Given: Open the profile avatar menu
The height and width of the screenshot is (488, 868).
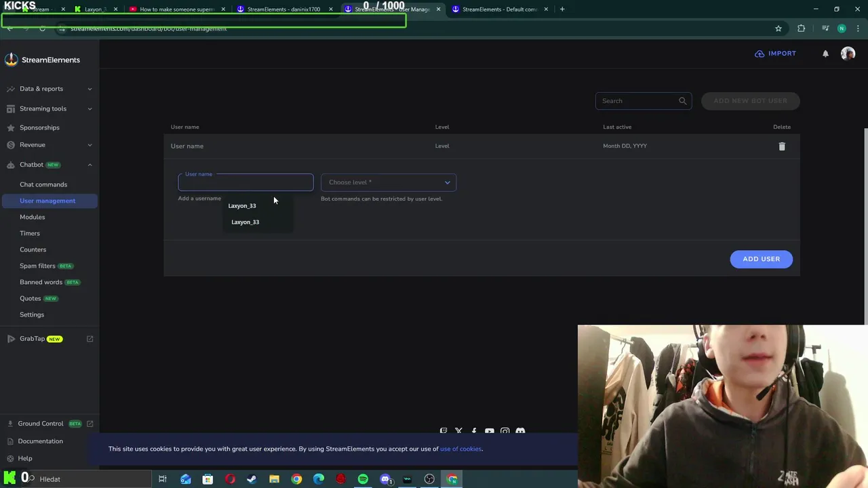Looking at the screenshot, I should click(x=848, y=54).
